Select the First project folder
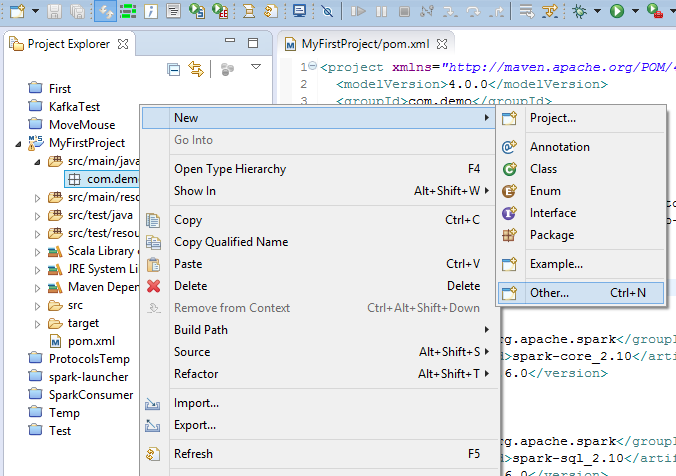The width and height of the screenshot is (676, 476). (x=59, y=89)
